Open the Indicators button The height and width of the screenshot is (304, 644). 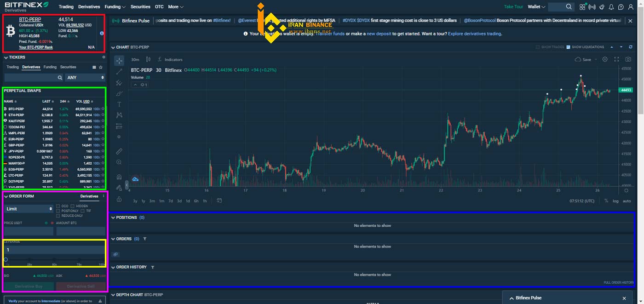170,59
